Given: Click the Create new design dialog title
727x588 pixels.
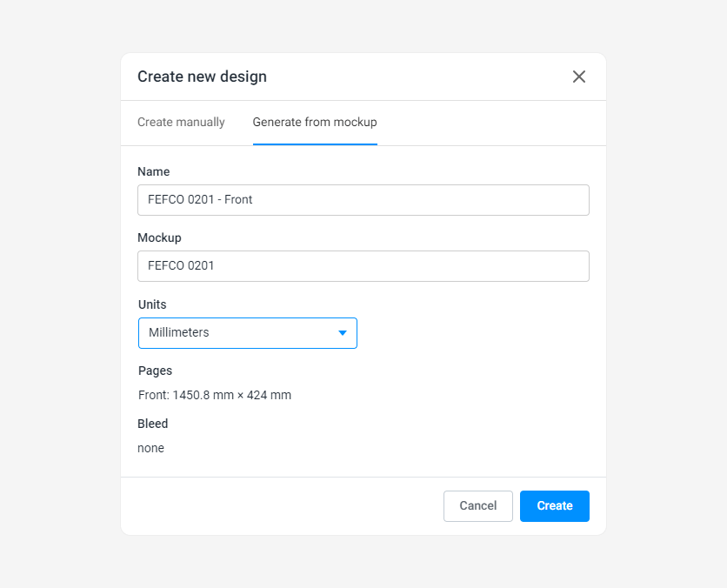Looking at the screenshot, I should (202, 77).
